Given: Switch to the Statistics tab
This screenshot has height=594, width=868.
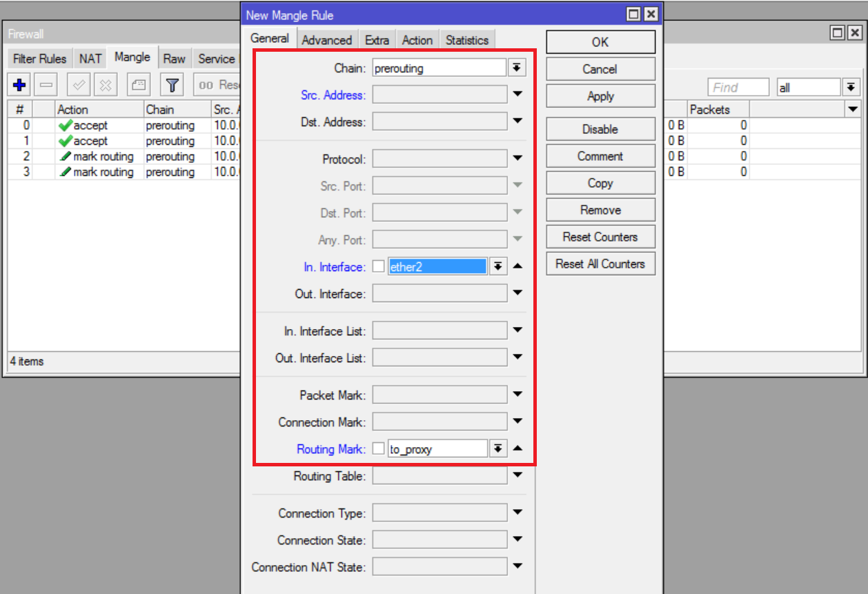Looking at the screenshot, I should pos(467,40).
